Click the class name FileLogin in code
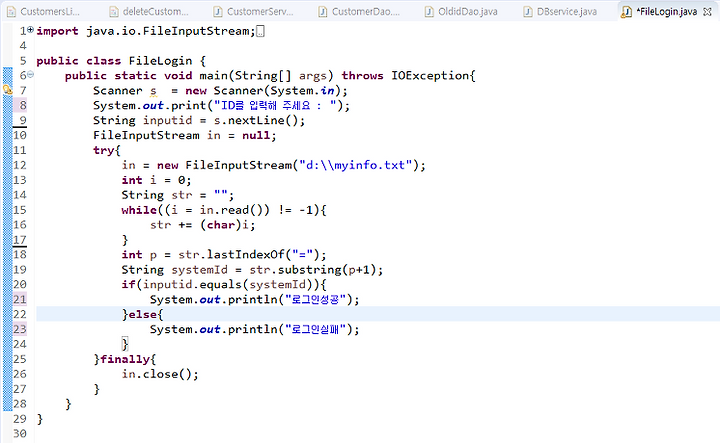The image size is (720, 443). pos(160,61)
